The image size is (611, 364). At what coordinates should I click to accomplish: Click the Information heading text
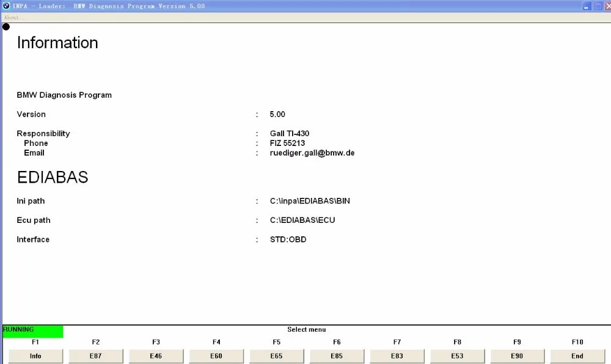[x=57, y=43]
